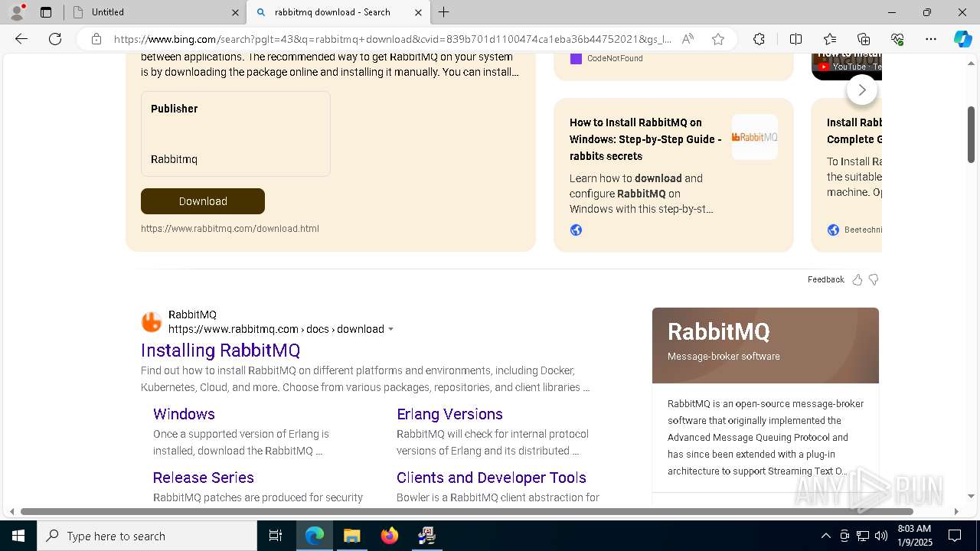This screenshot has height=551, width=980.
Task: Open the Erlang Versions sublink
Action: pos(449,414)
